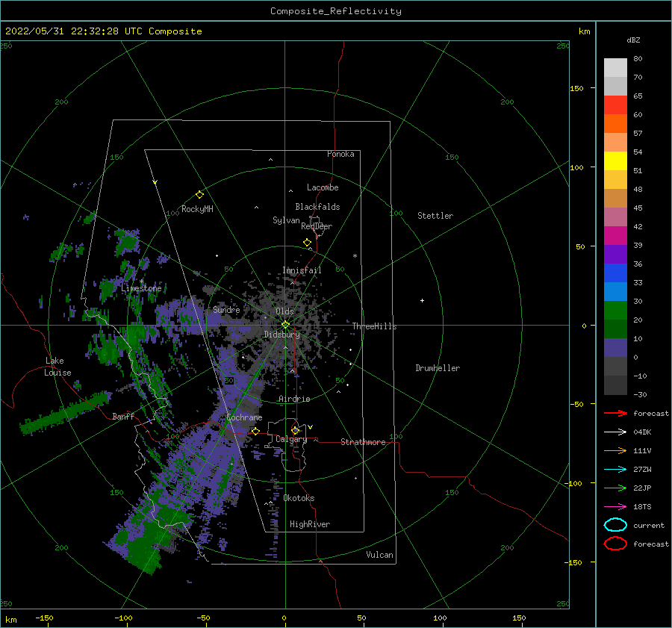Click the slate 10 dBZ color swatch
This screenshot has height=628, width=672.
click(x=615, y=347)
